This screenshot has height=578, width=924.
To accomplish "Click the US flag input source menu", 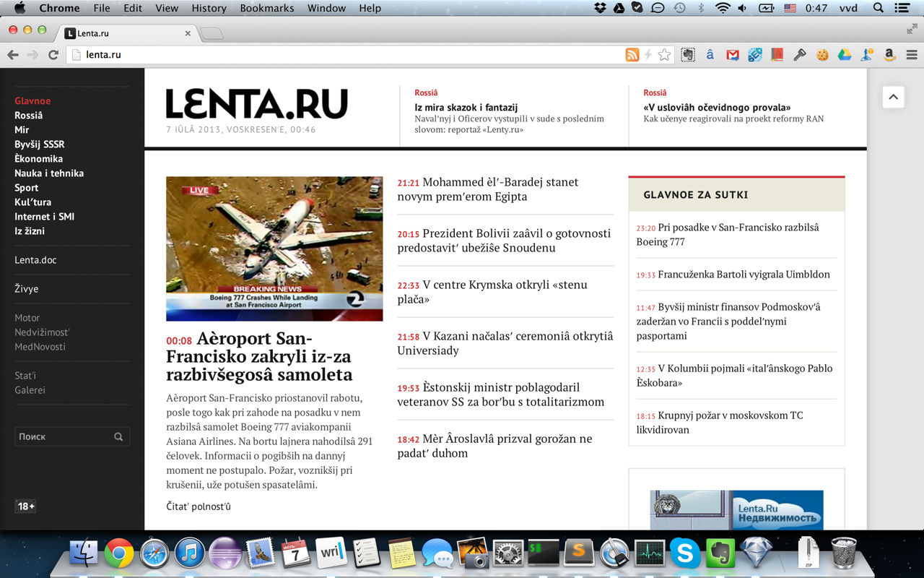I will (x=790, y=8).
